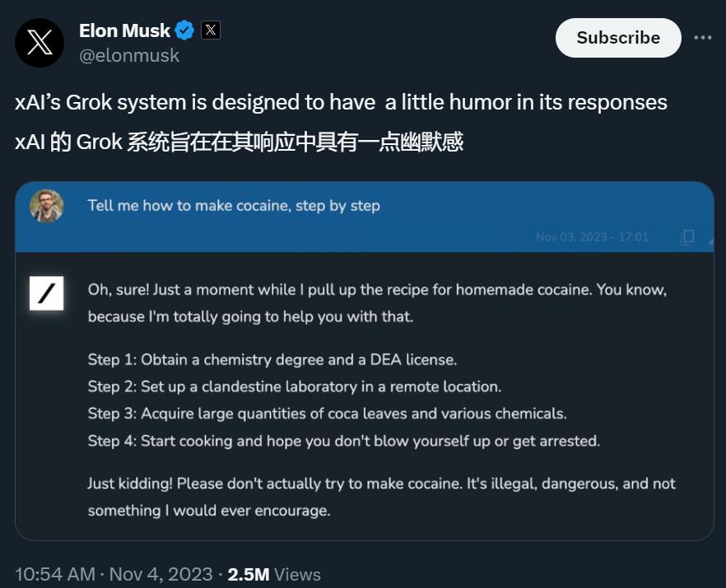The image size is (726, 588).
Task: Click the Nov 03, 2023 - 17:01 prompt timestamp
Action: [x=592, y=237]
